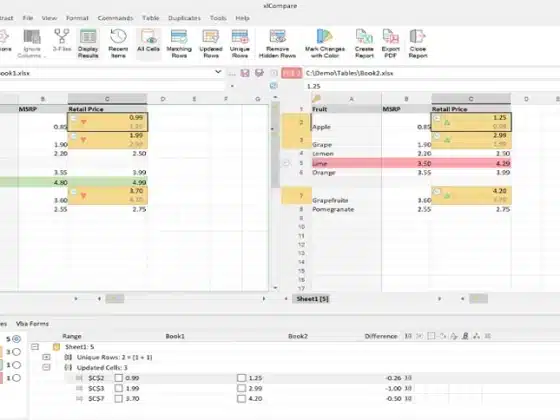
Task: Open the Help menu
Action: pyautogui.click(x=242, y=18)
